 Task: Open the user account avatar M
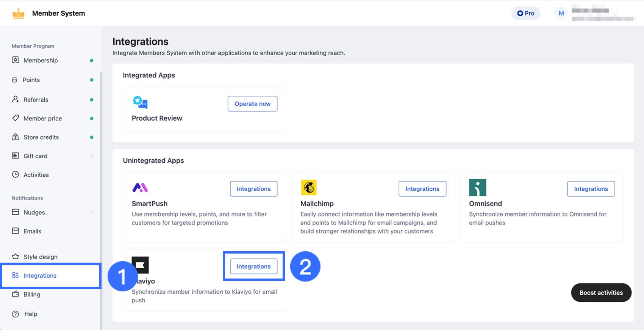561,13
